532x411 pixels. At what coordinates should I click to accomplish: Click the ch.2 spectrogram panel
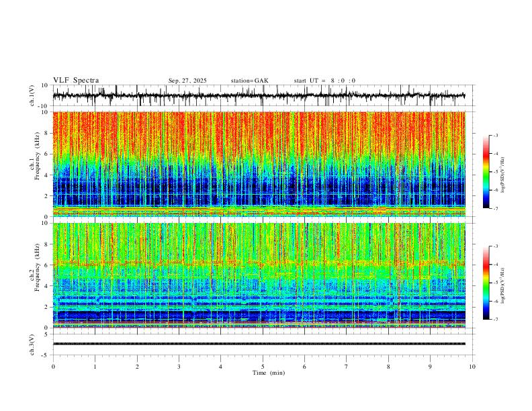259,275
